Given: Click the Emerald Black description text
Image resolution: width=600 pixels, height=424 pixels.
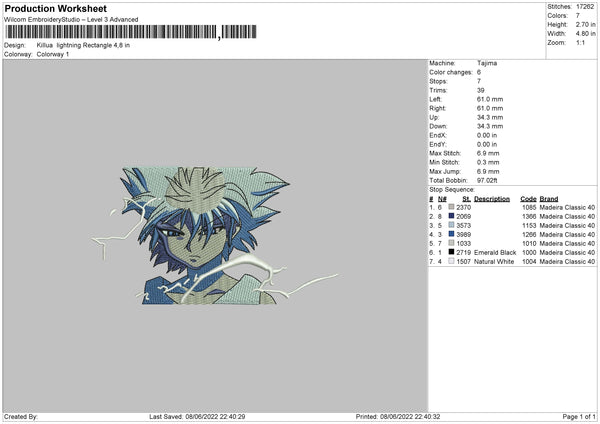Looking at the screenshot, I should (495, 253).
